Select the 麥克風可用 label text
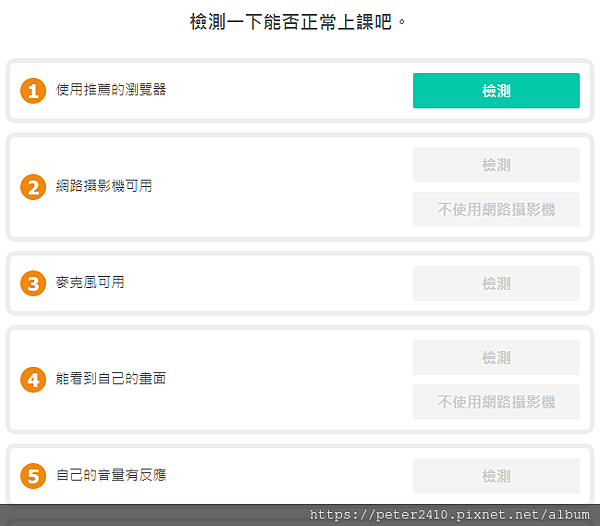Viewport: 600px width, 526px height. [90, 282]
